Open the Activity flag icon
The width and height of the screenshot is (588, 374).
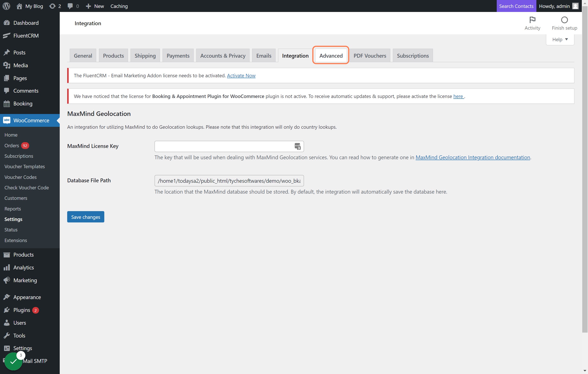[x=532, y=20]
